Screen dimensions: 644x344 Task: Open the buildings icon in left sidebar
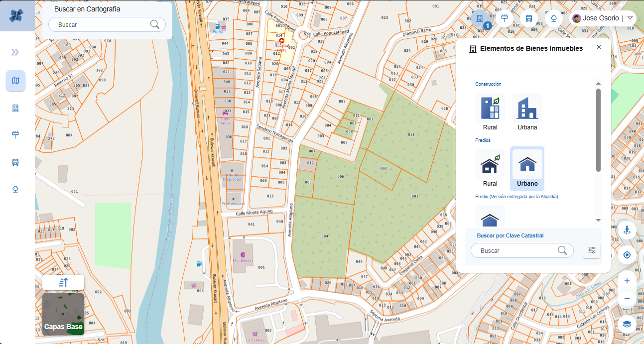(x=16, y=108)
